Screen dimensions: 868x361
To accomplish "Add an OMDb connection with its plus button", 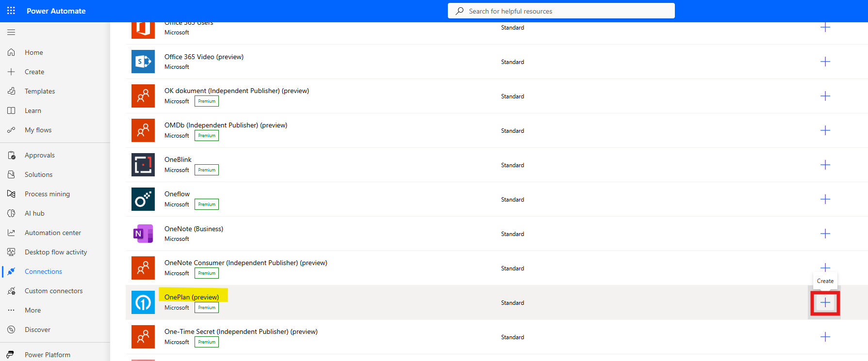I will tap(825, 130).
